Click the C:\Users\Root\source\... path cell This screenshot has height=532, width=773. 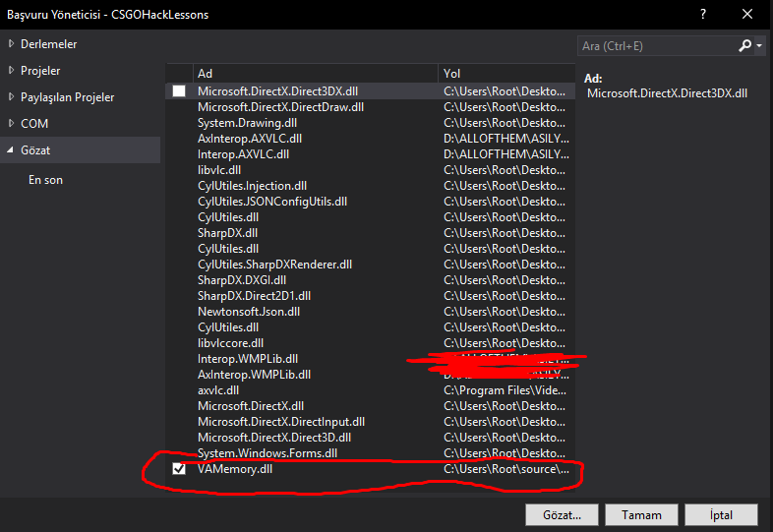point(506,469)
